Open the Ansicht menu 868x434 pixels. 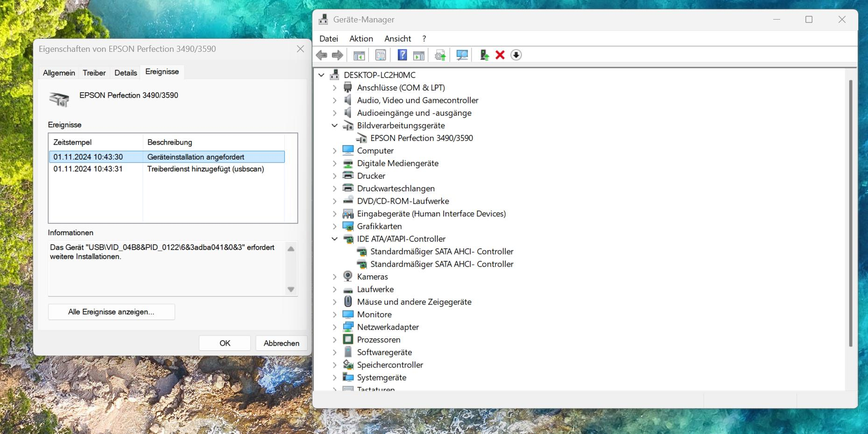[398, 39]
